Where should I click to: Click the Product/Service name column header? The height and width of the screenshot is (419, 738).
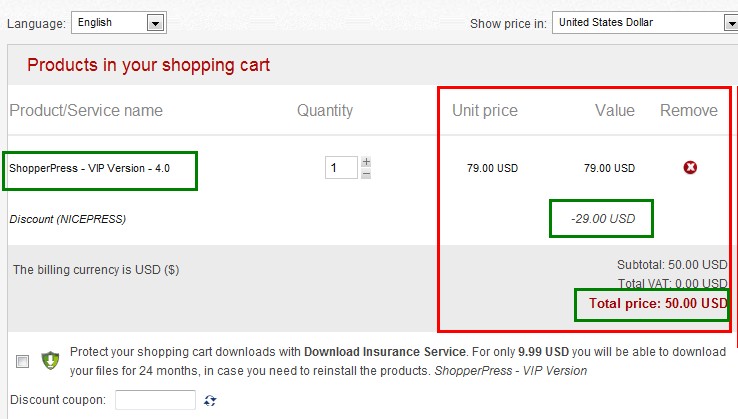click(86, 110)
